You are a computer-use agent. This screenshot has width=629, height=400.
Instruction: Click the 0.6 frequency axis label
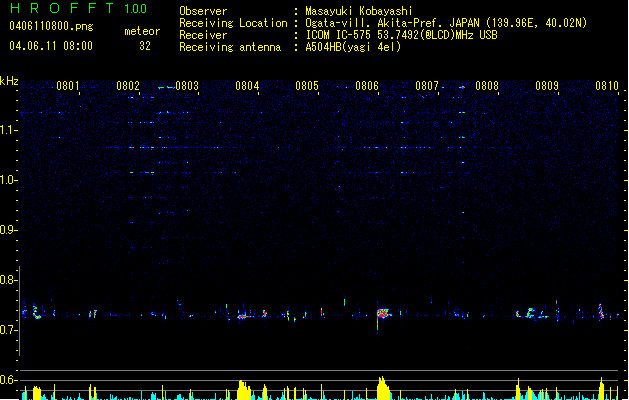point(7,380)
